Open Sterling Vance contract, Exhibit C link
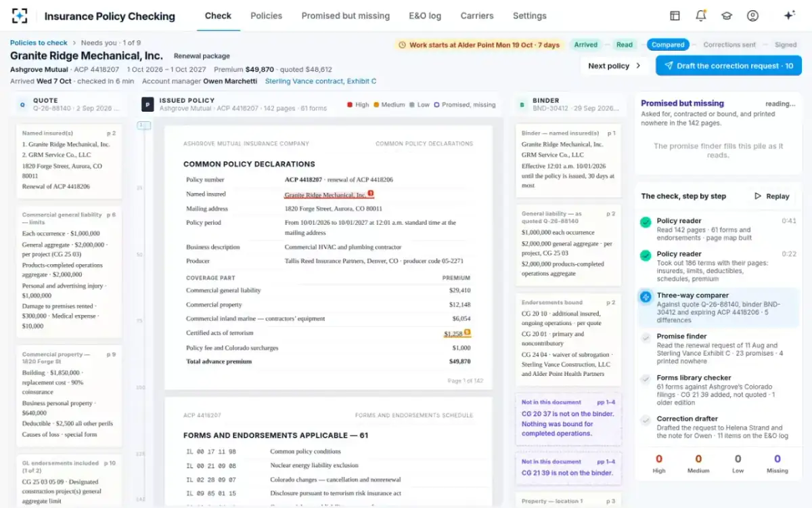This screenshot has height=508, width=812. click(321, 81)
